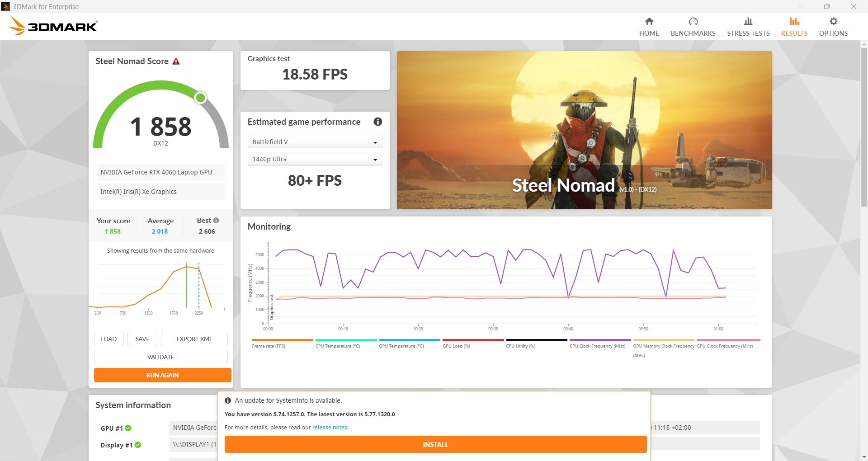Open the Benchmarks gauge icon
This screenshot has width=868, height=461.
coord(693,22)
